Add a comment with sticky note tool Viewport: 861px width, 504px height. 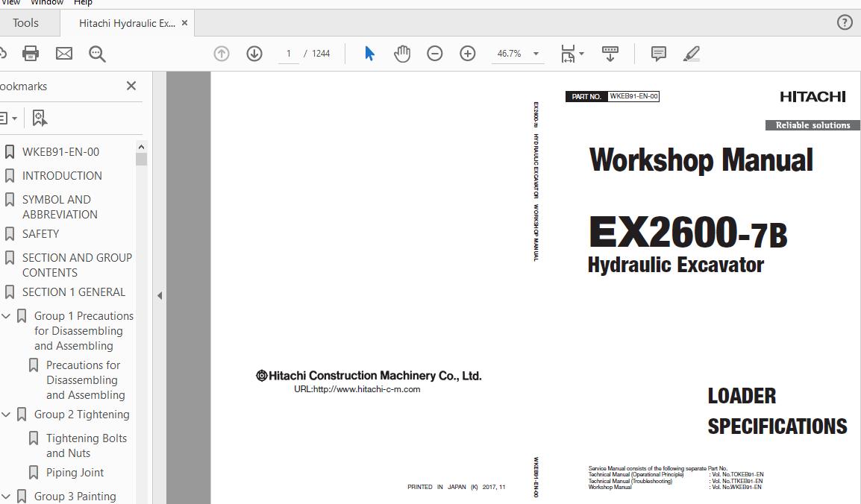tap(659, 54)
